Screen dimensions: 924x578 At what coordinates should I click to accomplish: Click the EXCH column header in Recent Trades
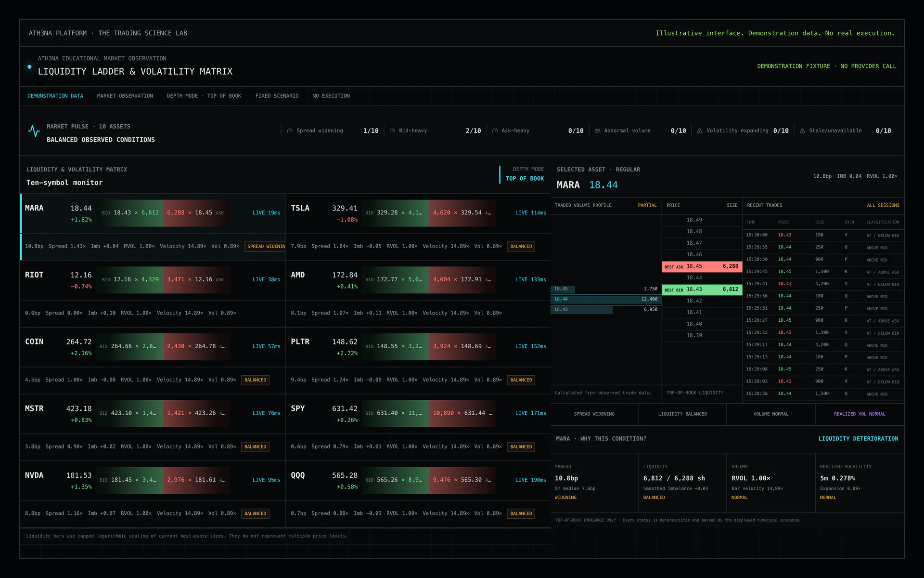pyautogui.click(x=849, y=223)
